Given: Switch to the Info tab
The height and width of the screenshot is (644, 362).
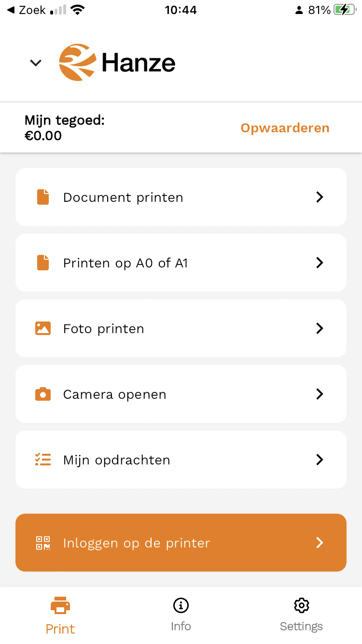Looking at the screenshot, I should point(181,614).
